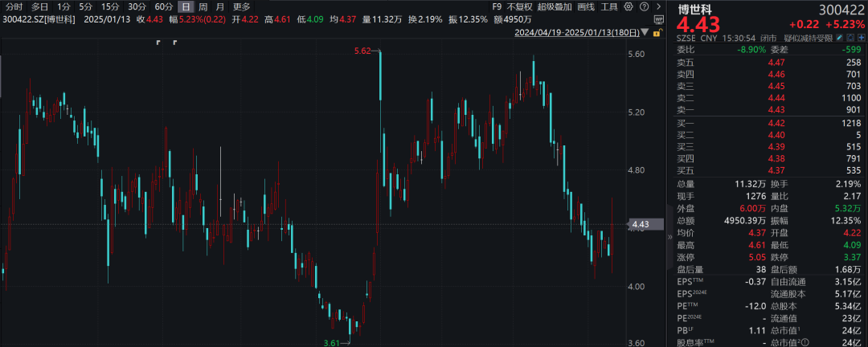The image size is (868, 347).
Task: Click the +5.23% change figure in header
Action: pyautogui.click(x=845, y=24)
